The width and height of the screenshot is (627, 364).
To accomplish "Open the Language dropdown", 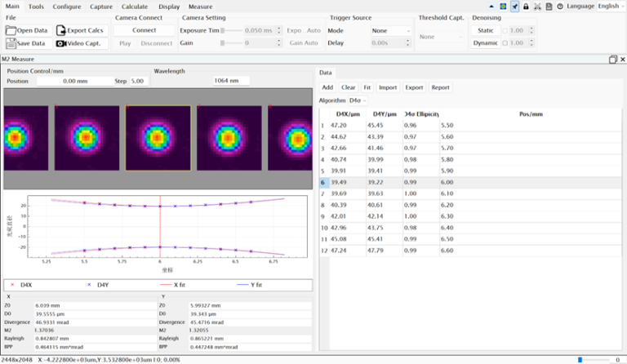I will [611, 7].
